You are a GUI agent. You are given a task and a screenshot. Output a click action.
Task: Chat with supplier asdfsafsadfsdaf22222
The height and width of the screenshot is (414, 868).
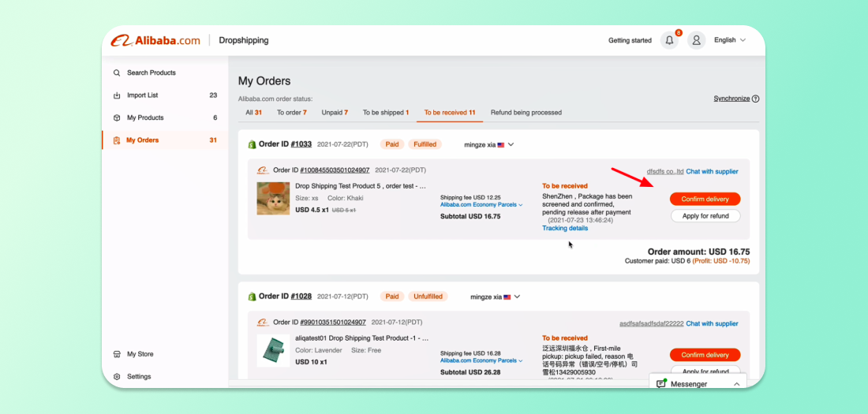pyautogui.click(x=712, y=324)
